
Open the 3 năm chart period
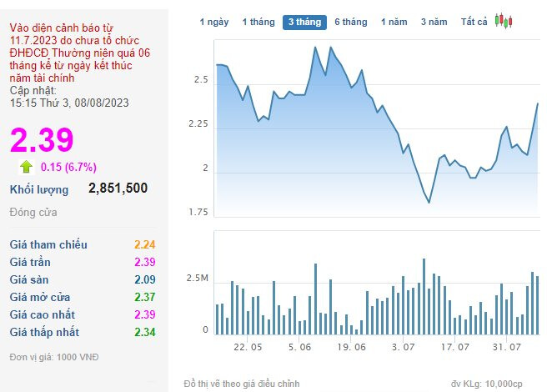pos(434,22)
